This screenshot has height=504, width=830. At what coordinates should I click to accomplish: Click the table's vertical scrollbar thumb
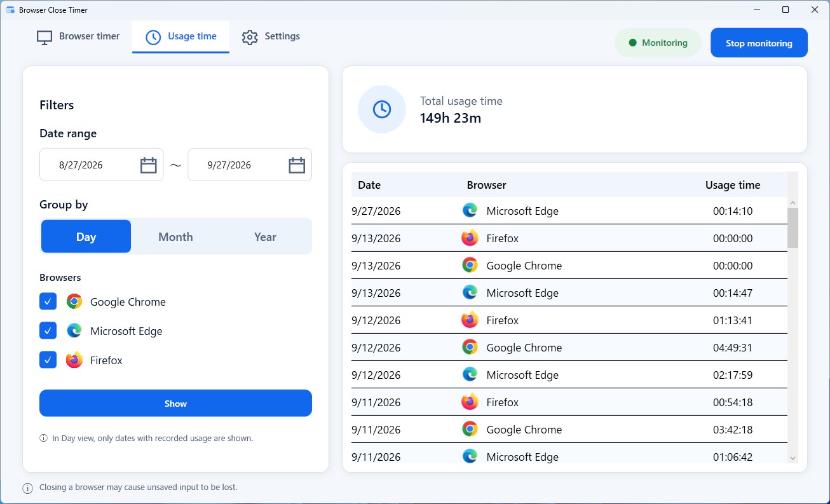pyautogui.click(x=793, y=228)
